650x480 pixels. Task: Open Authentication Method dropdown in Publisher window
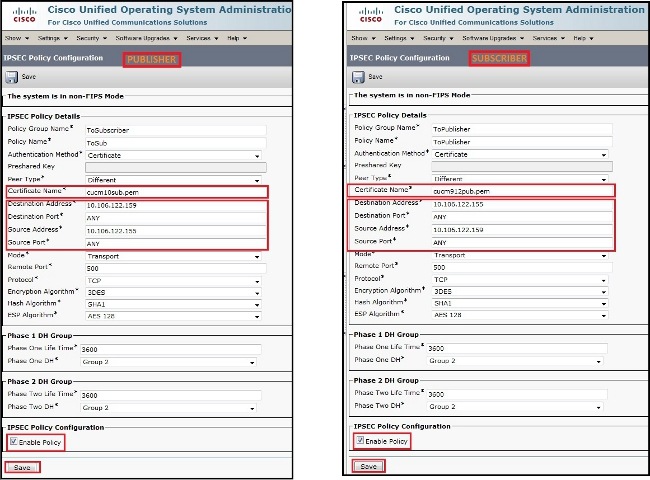coord(173,156)
